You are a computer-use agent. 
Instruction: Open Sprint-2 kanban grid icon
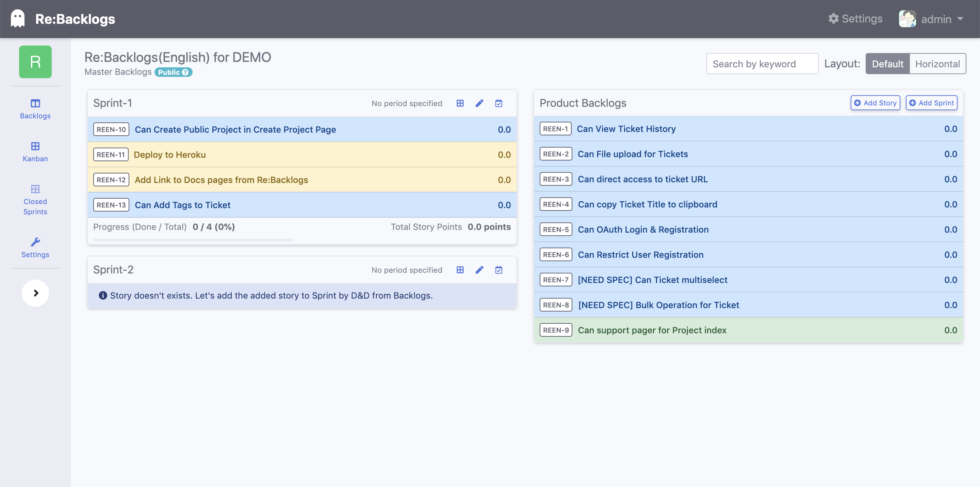pyautogui.click(x=460, y=270)
